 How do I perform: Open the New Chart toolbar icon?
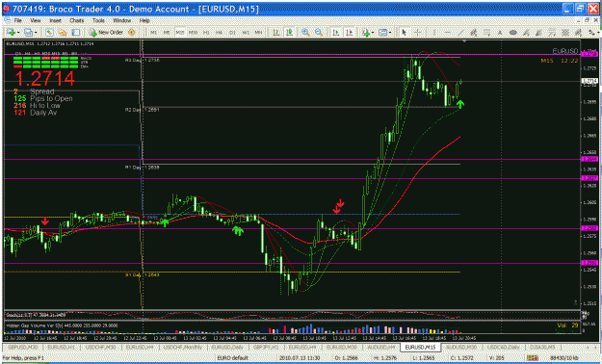(x=11, y=33)
